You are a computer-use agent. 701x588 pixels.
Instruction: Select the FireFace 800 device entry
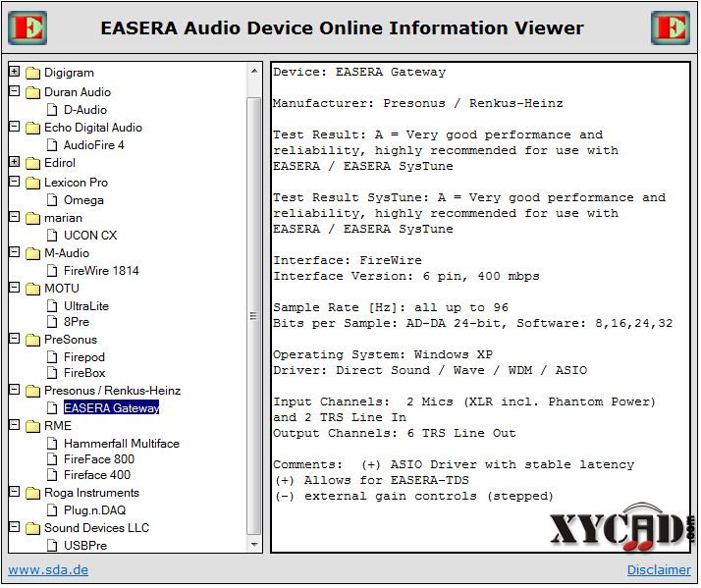click(x=99, y=458)
